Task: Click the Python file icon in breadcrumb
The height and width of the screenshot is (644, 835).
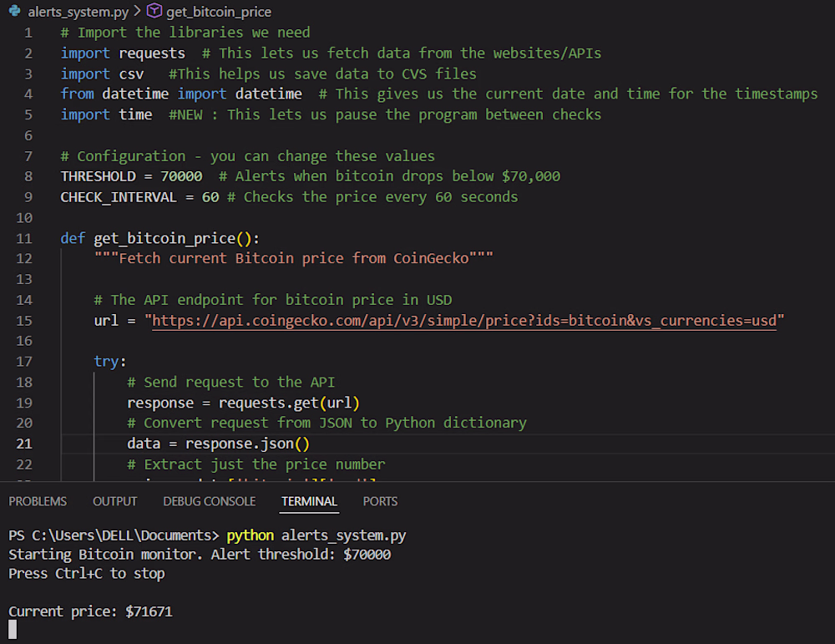Action: tap(15, 11)
